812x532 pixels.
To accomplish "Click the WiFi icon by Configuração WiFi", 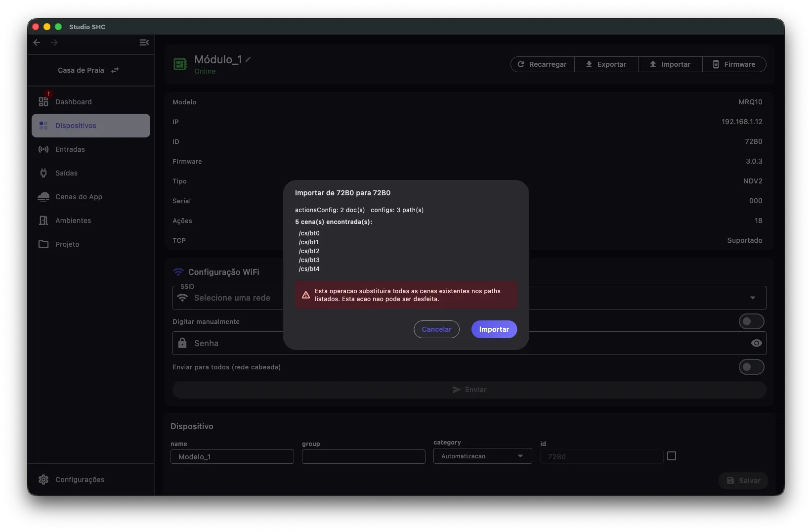I will tap(178, 272).
